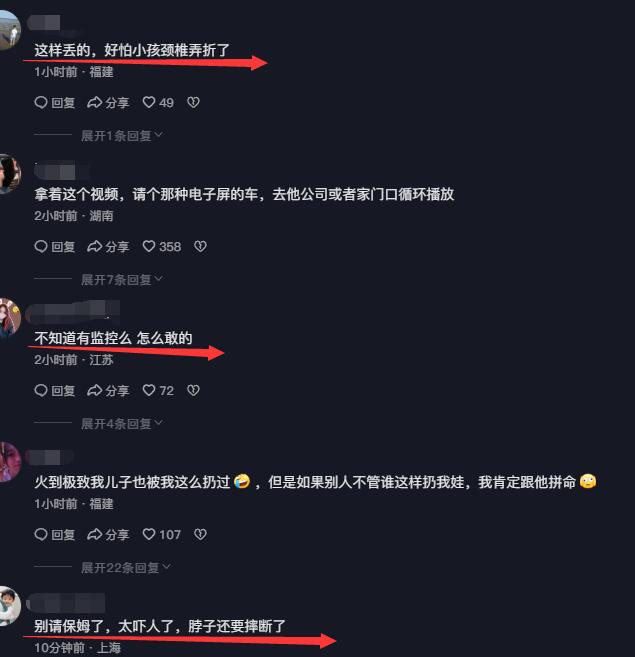Dislike the 江苏 comment with broken heart
Image resolution: width=635 pixels, height=657 pixels.
[193, 391]
